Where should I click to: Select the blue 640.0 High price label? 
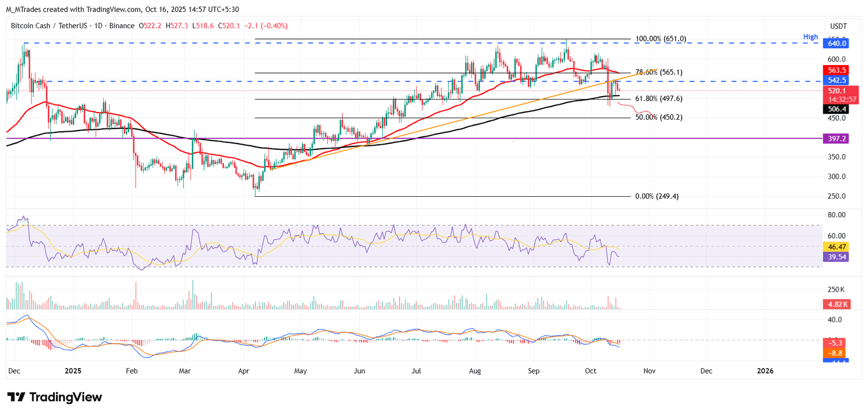[x=836, y=43]
